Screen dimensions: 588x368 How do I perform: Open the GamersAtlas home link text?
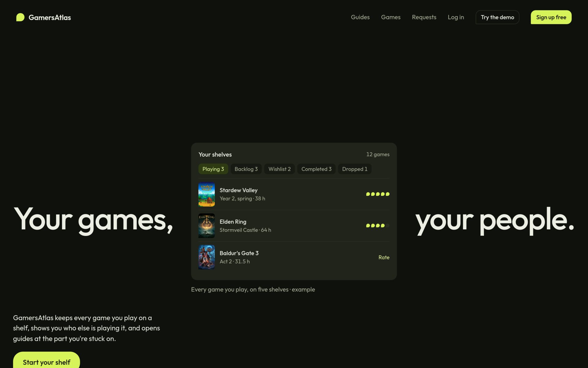coord(50,17)
